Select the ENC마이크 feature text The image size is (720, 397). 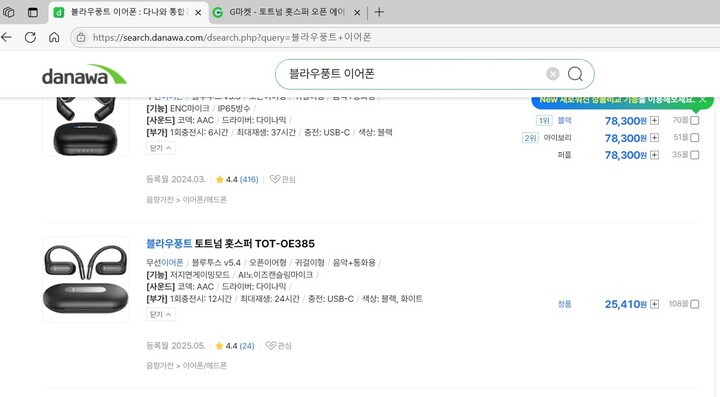point(190,109)
